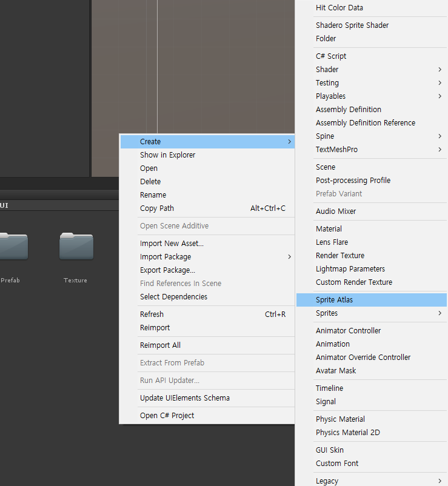Open the Texture folder icon

[x=76, y=246]
